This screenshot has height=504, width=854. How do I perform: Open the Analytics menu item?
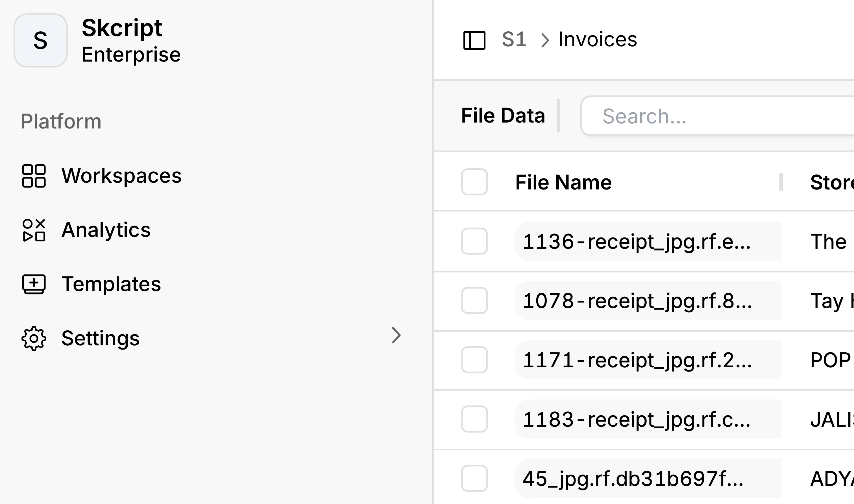(106, 230)
